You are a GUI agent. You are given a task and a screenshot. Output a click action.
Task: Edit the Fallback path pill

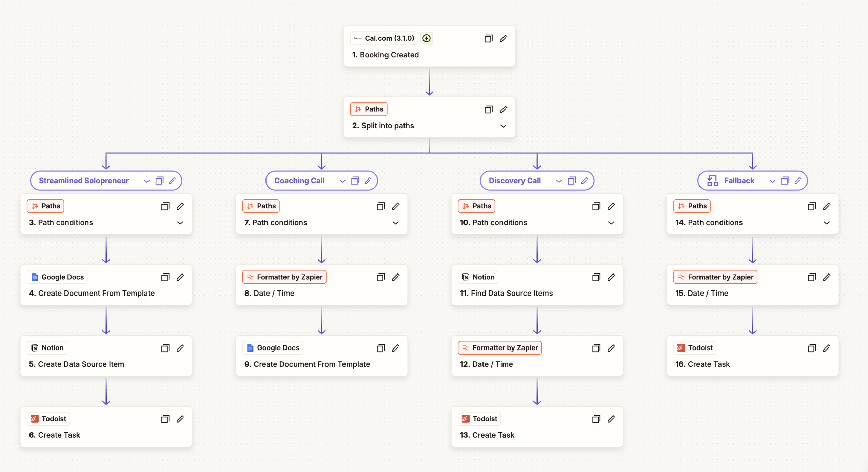pos(798,181)
